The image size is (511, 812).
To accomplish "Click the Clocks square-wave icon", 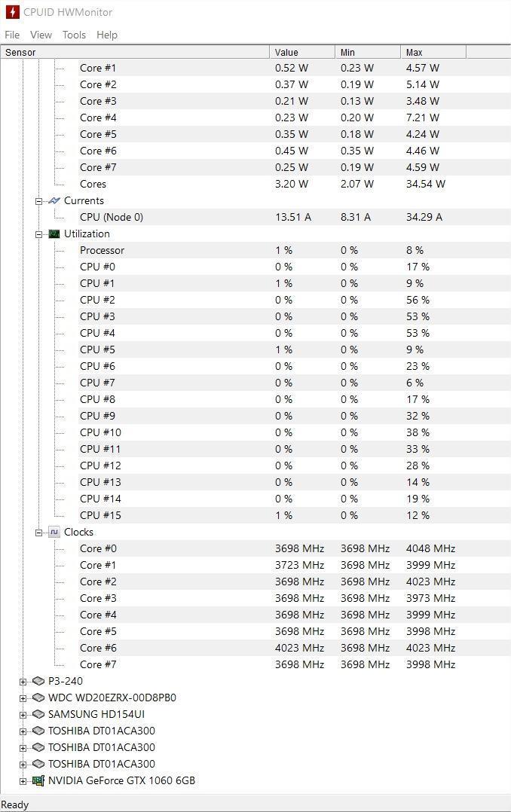I will tap(54, 532).
